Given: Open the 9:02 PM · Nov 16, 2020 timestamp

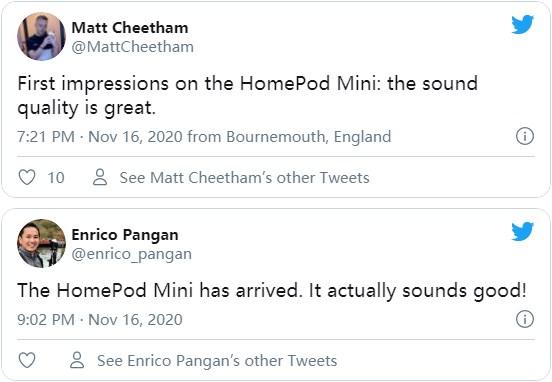Looking at the screenshot, I should pyautogui.click(x=100, y=320).
